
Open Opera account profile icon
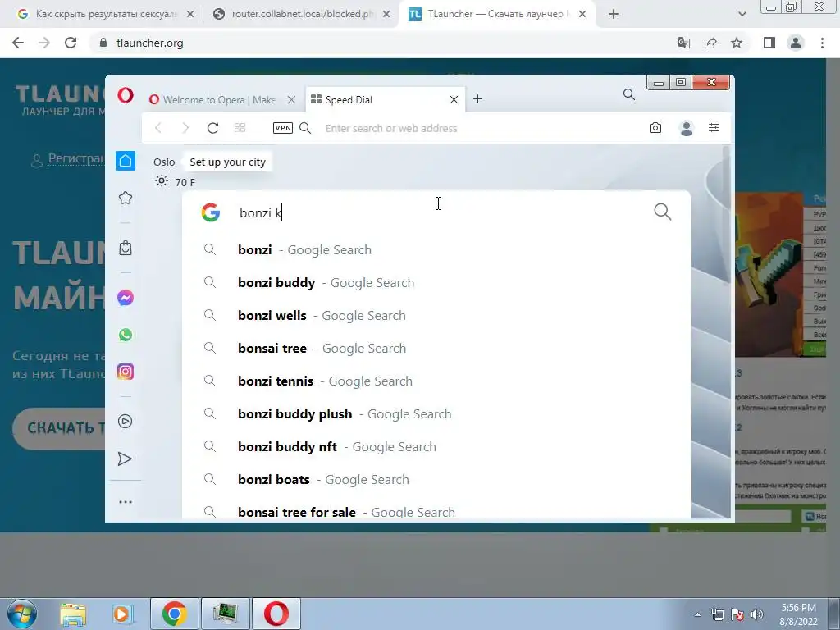click(687, 128)
